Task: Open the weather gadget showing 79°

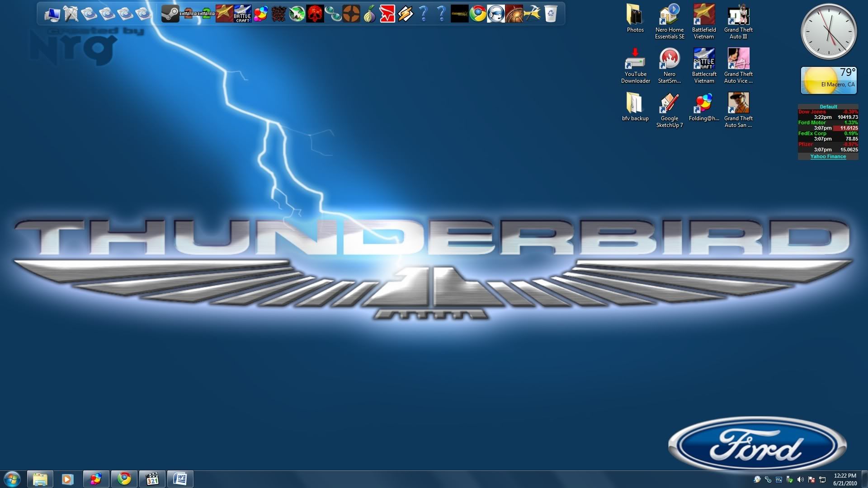Action: pos(828,81)
